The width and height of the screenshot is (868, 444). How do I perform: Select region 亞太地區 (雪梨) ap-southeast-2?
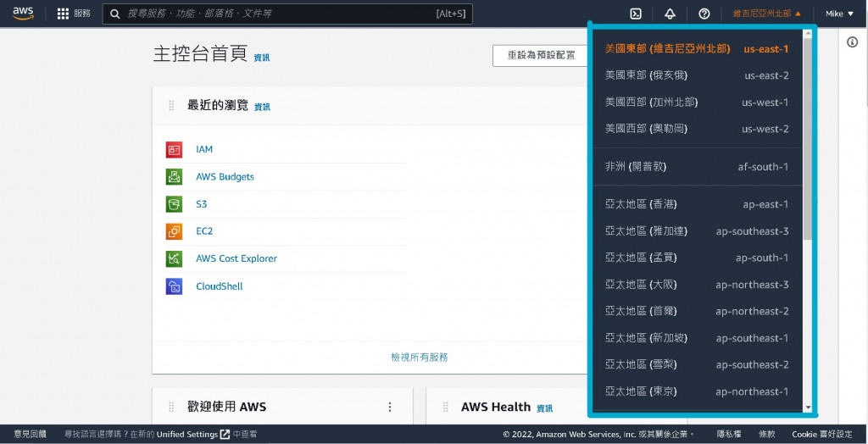coord(697,364)
